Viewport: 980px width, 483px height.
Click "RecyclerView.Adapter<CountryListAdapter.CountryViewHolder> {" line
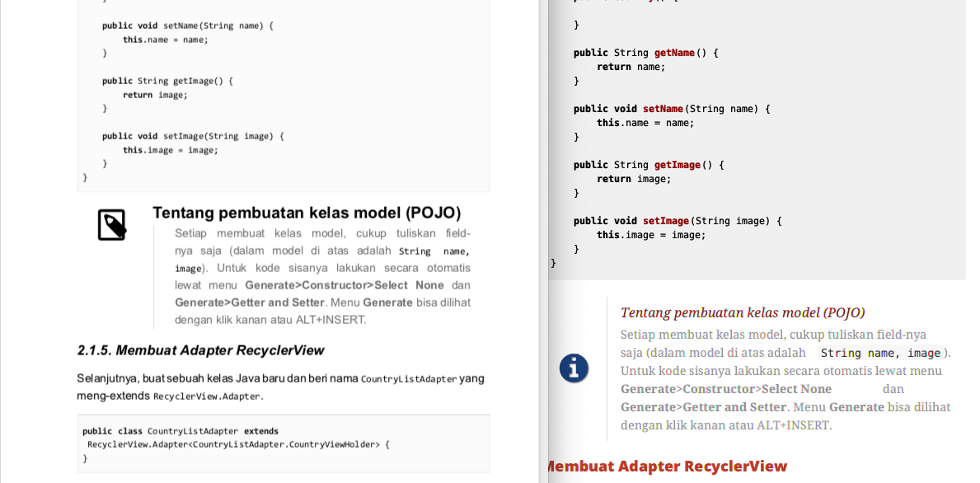(239, 445)
